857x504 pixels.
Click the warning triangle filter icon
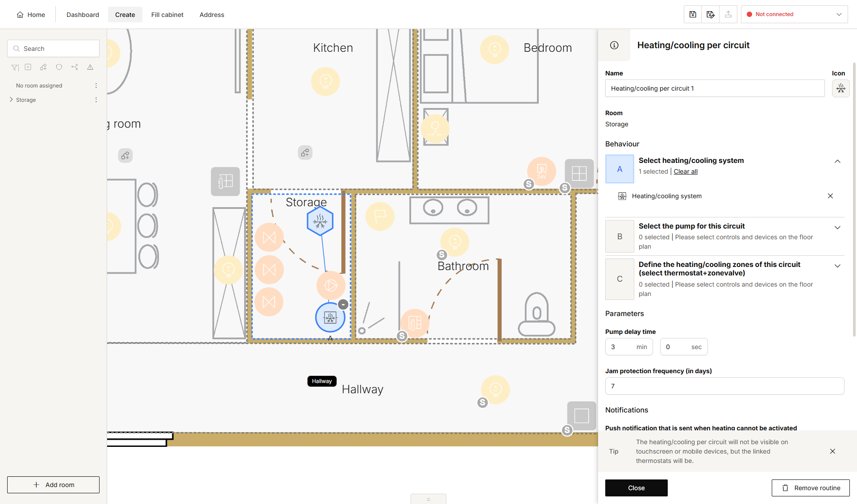[90, 67]
